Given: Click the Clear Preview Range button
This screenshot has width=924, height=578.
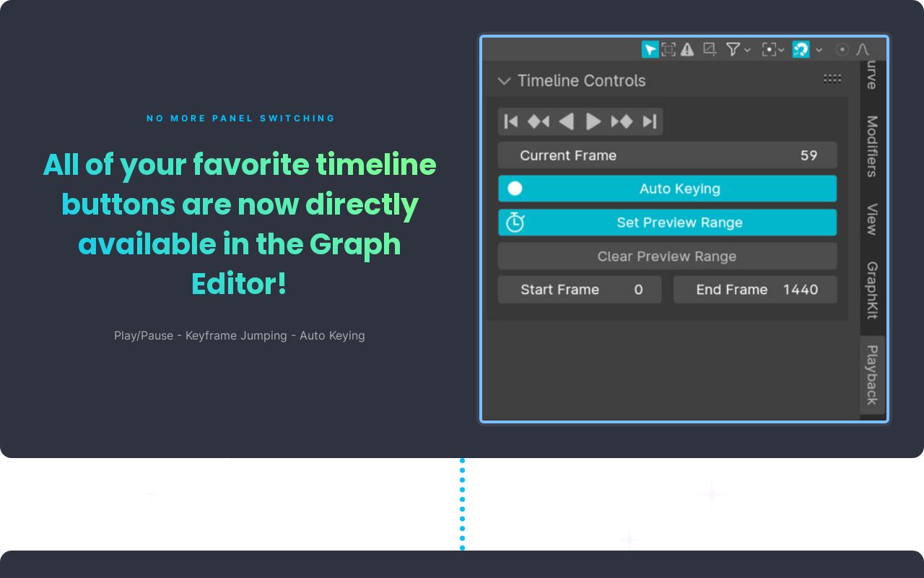Looking at the screenshot, I should (667, 256).
